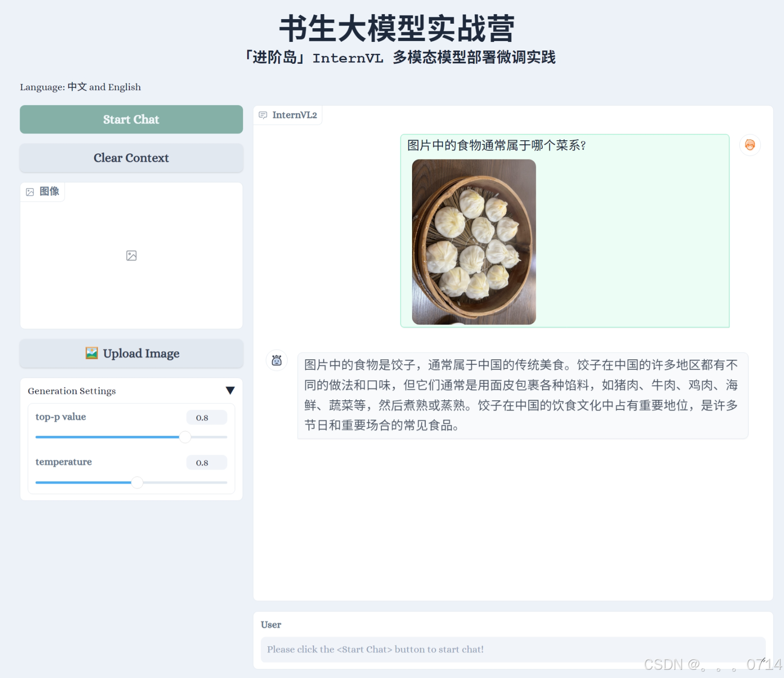Click the robot avatar next to model reply
784x678 pixels.
[x=276, y=360]
